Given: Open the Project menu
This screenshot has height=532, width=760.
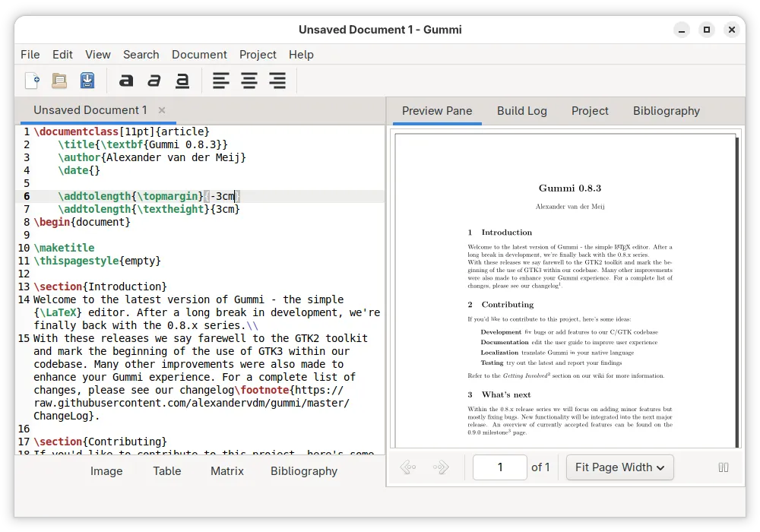Looking at the screenshot, I should point(258,54).
